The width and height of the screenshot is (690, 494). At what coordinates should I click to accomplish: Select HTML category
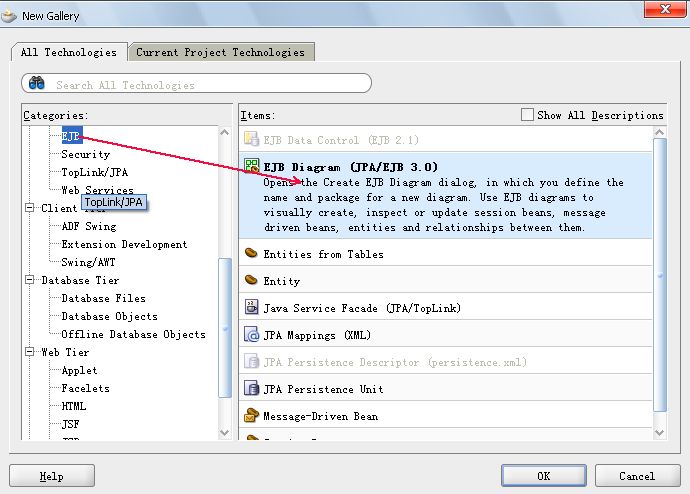click(x=73, y=406)
